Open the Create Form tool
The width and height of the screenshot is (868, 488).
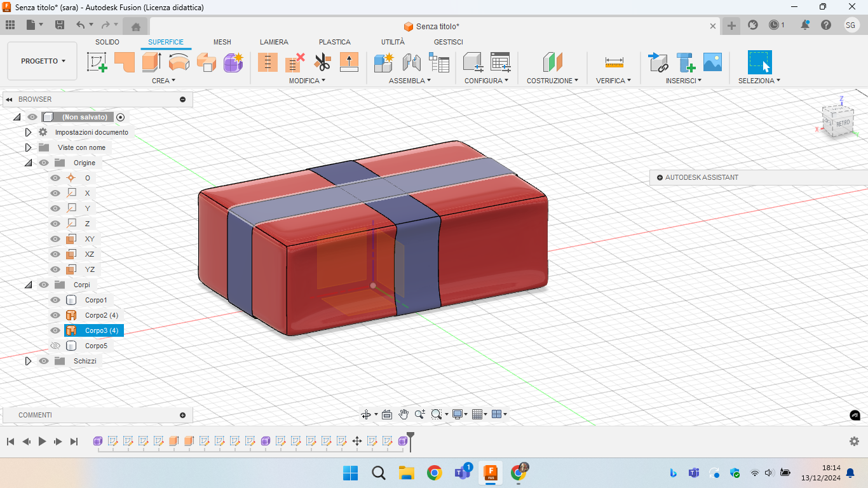point(233,62)
